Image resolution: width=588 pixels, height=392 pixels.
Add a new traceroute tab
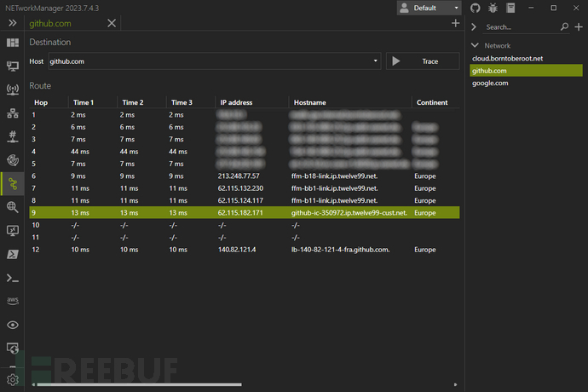coord(455,23)
